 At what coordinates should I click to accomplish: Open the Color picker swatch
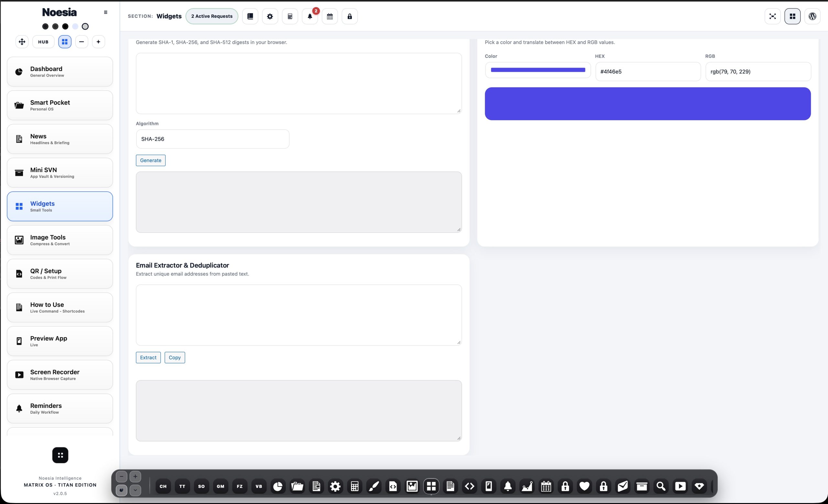(538, 70)
